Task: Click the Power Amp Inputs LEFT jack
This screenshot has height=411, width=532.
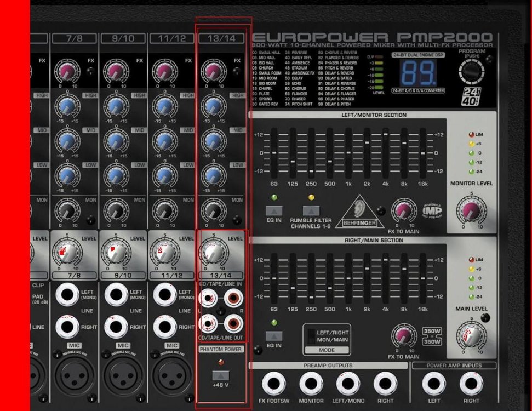Action: point(434,384)
